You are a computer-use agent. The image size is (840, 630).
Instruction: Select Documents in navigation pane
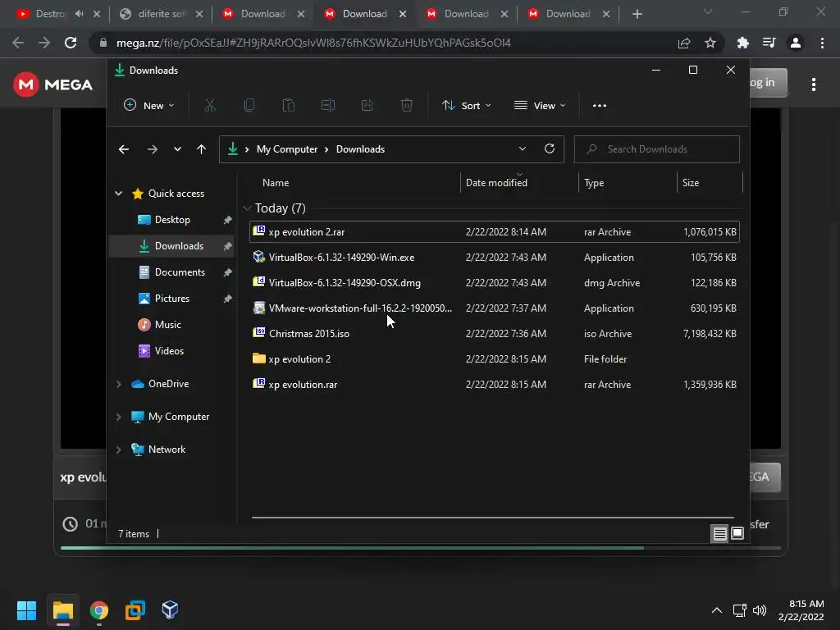pyautogui.click(x=172, y=272)
